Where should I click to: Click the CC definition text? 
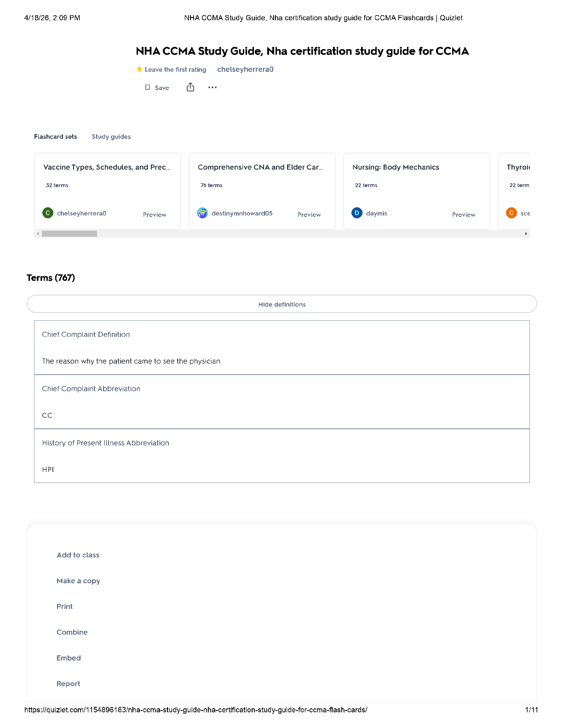coord(47,415)
